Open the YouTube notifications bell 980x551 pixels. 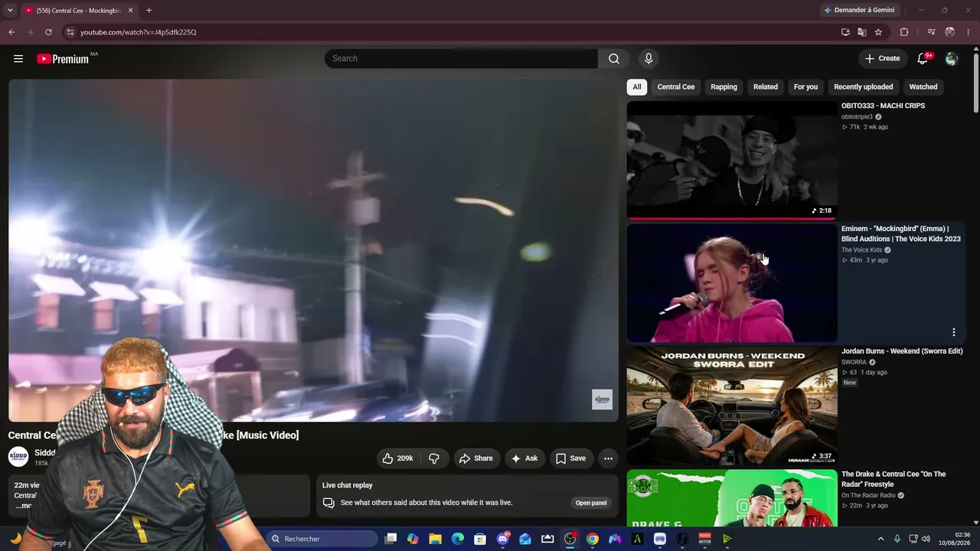click(923, 59)
